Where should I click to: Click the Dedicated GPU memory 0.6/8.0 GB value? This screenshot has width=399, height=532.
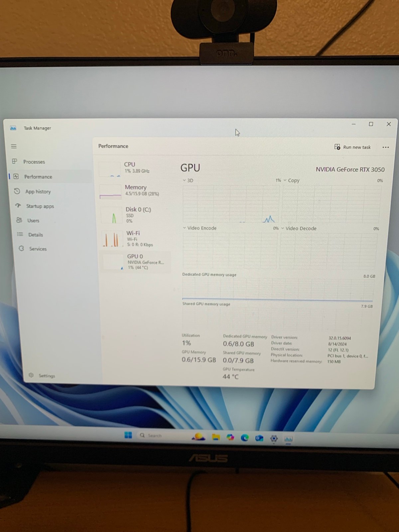238,344
